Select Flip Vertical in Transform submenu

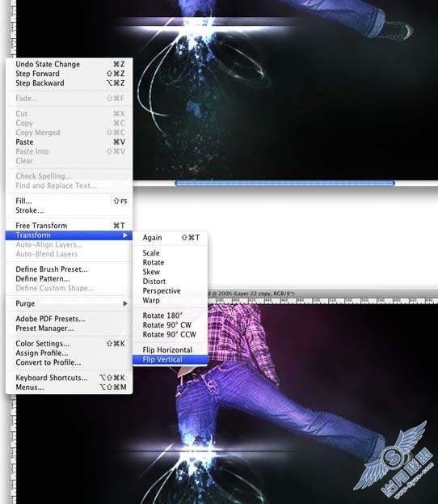coord(170,359)
